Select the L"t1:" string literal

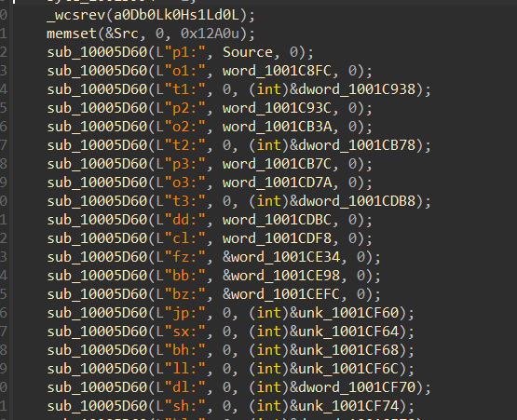[x=181, y=89]
